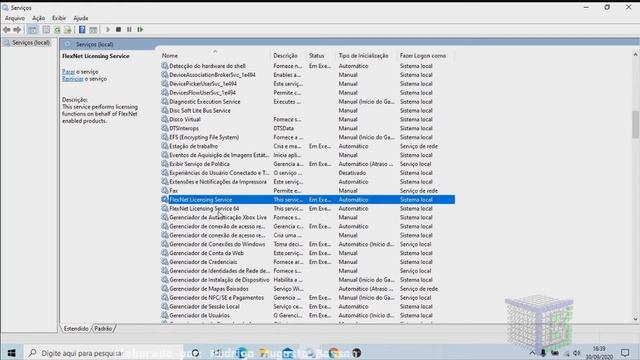The height and width of the screenshot is (360, 640).
Task: Open the Exibir menu
Action: coord(59,18)
